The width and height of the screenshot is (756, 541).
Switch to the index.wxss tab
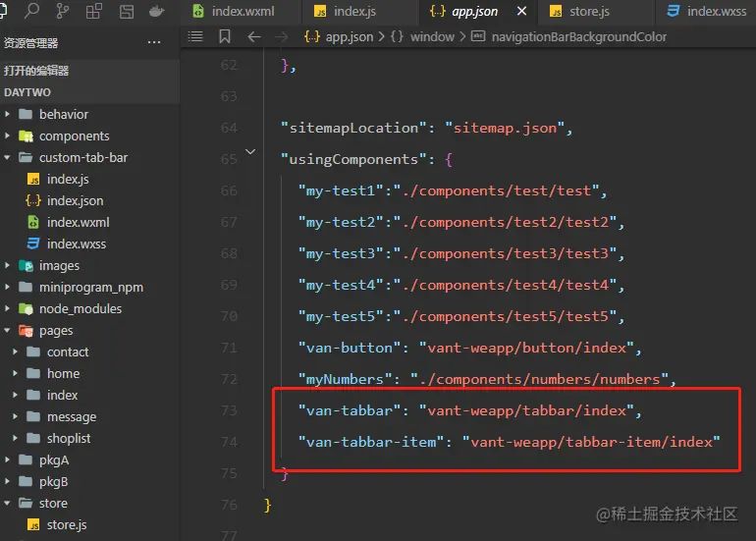pyautogui.click(x=707, y=11)
